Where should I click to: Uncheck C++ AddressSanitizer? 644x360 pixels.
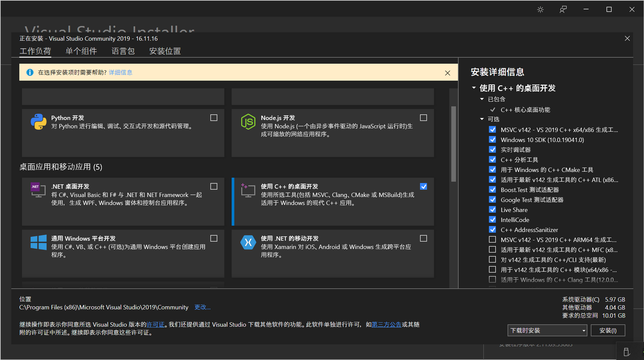tap(492, 230)
